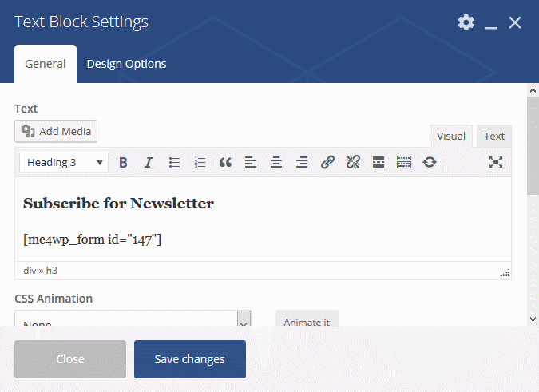
Task: Click scrollbar down arrow
Action: (x=533, y=319)
